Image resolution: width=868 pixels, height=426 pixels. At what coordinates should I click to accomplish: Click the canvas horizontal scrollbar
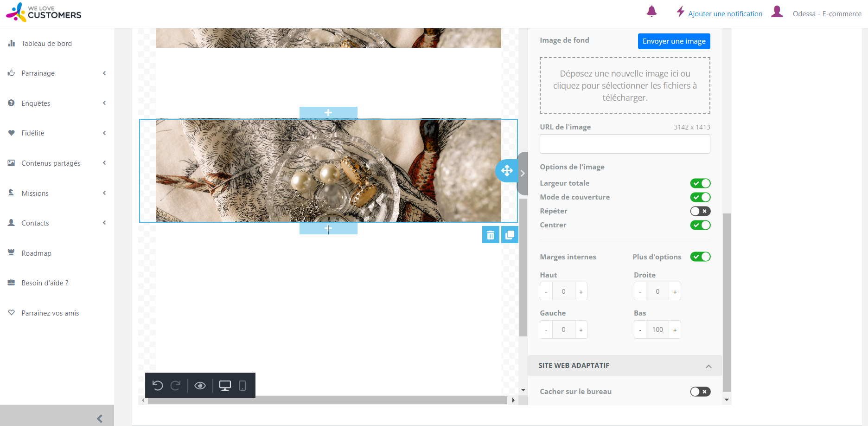tap(327, 400)
